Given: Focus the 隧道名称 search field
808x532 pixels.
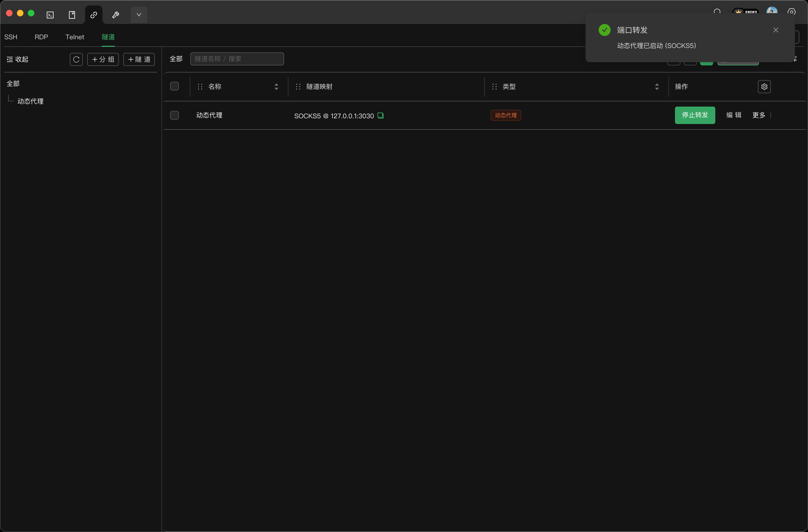Looking at the screenshot, I should (237, 59).
